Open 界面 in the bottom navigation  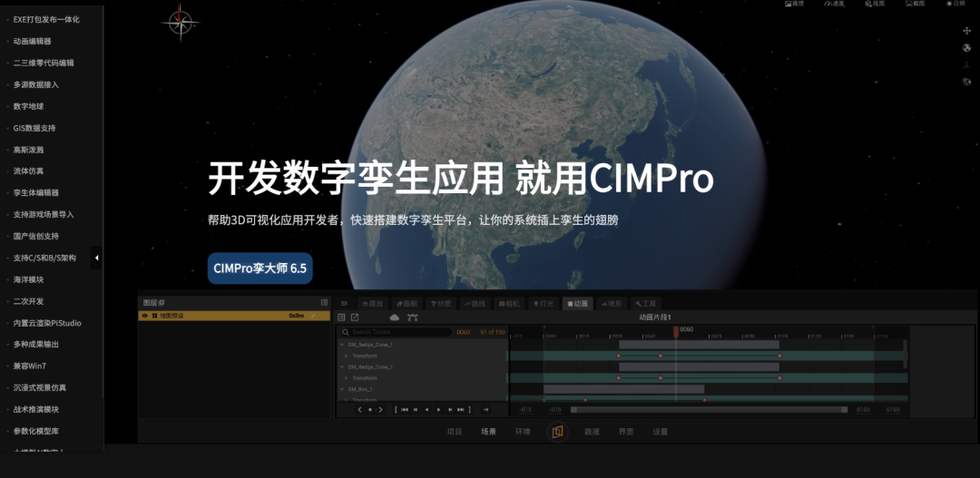(x=626, y=432)
